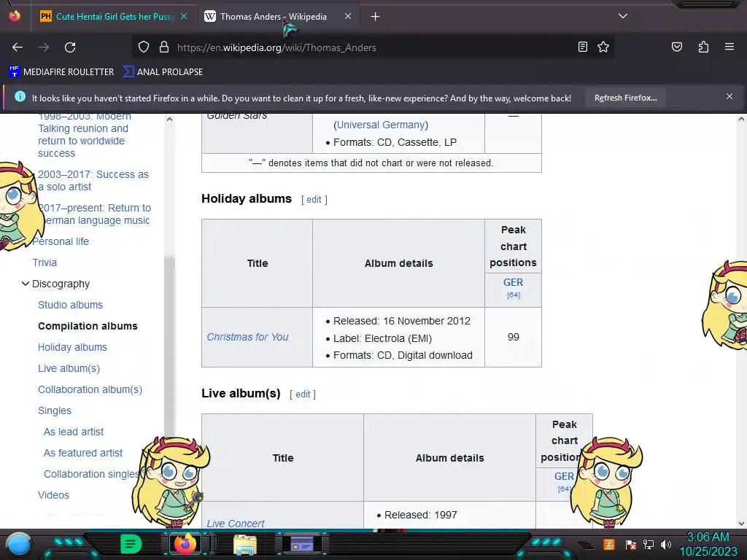Jump to Trivia section

[x=44, y=262]
